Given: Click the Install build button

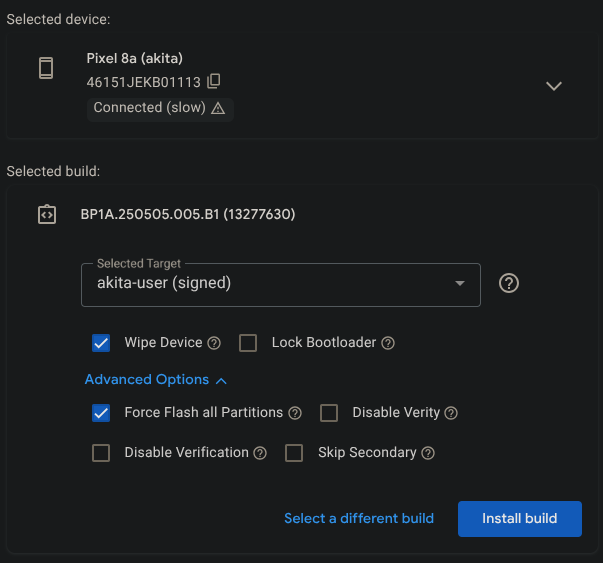Looking at the screenshot, I should [x=519, y=519].
